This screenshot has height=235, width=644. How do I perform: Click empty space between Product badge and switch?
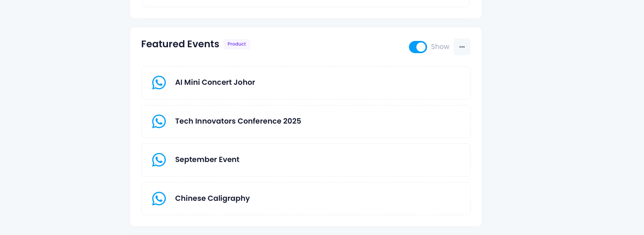point(329,46)
